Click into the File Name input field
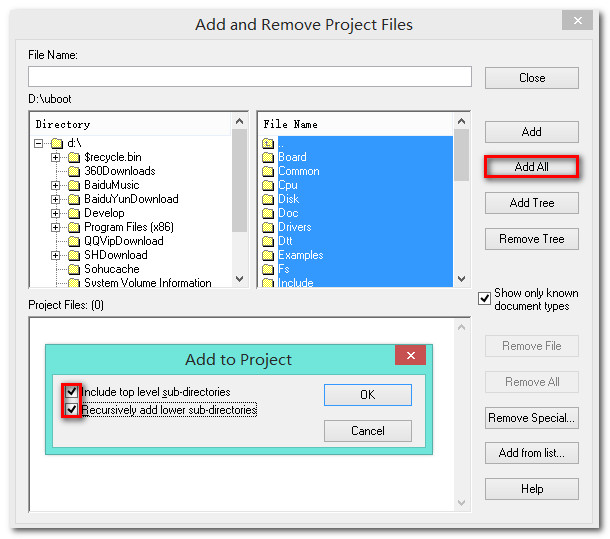This screenshot has height=539, width=610. point(250,76)
